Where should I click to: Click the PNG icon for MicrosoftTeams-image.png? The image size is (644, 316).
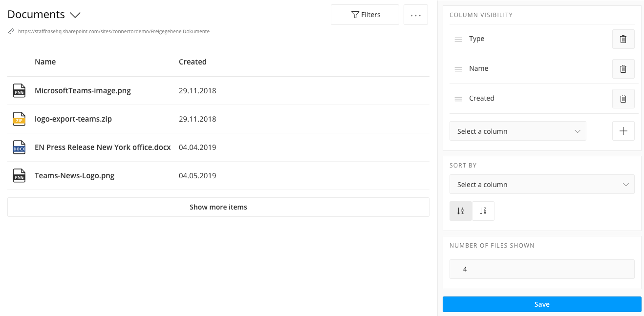[19, 90]
